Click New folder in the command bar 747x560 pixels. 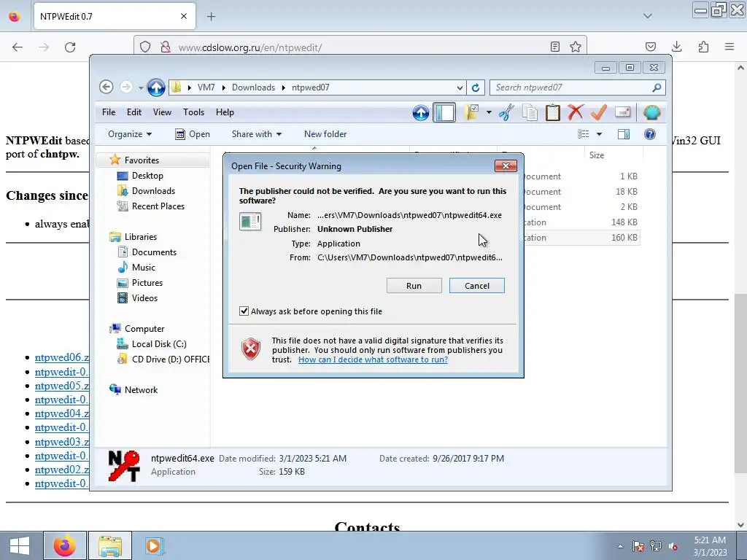[325, 134]
